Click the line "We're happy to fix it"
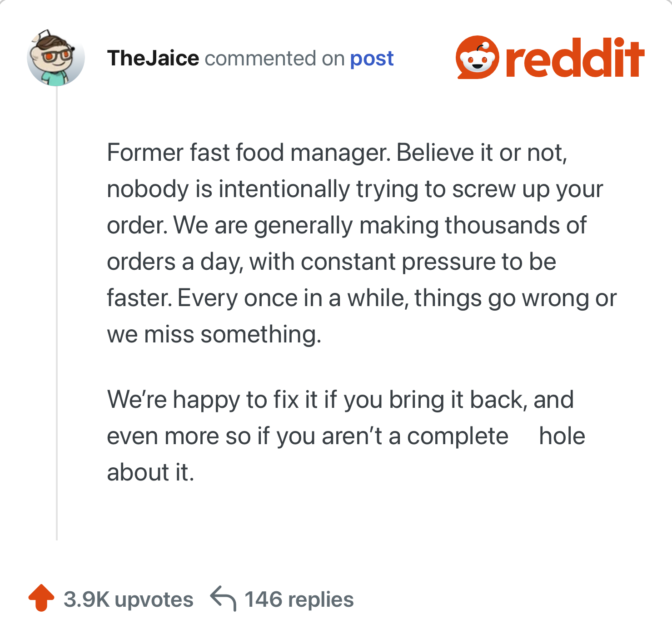Viewport: 672px width, 624px height. 340,400
